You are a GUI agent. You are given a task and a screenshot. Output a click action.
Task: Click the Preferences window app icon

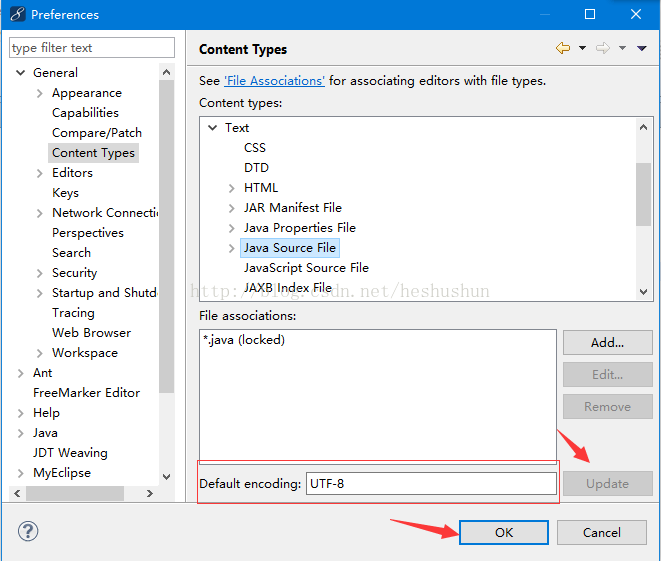tap(18, 14)
